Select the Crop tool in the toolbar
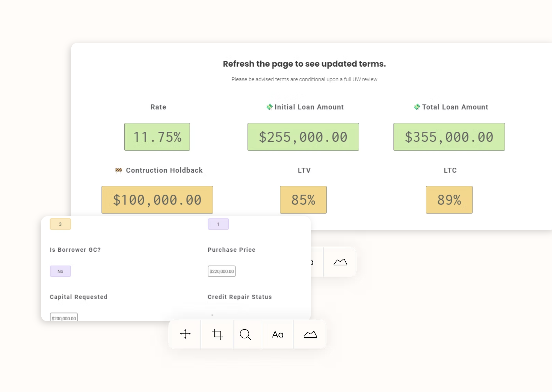Screen dimensions: 552x392 click(x=217, y=334)
